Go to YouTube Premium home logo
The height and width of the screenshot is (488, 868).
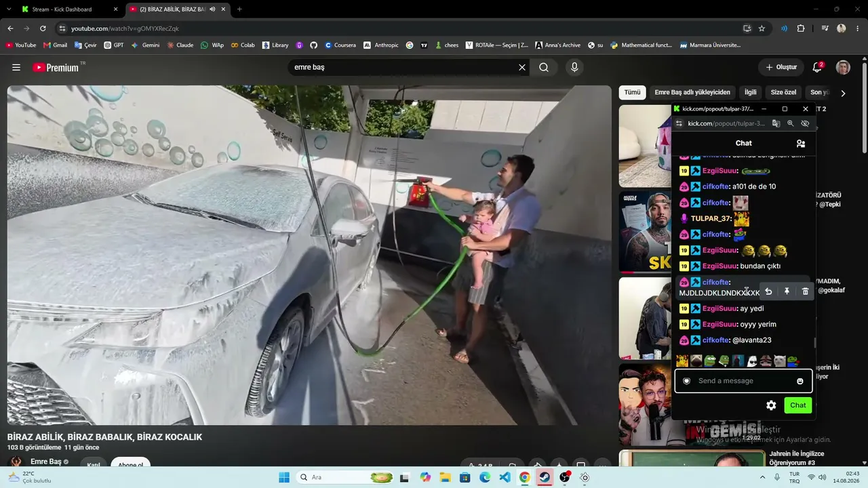click(x=56, y=67)
